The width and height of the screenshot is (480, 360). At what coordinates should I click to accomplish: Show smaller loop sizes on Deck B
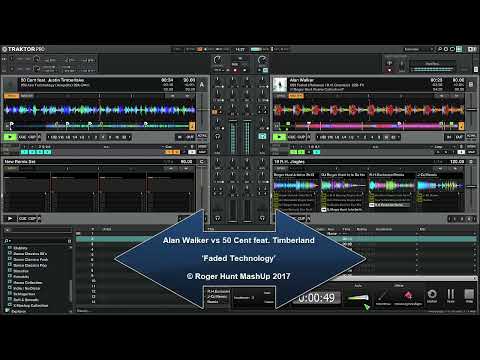pyautogui.click(x=317, y=137)
